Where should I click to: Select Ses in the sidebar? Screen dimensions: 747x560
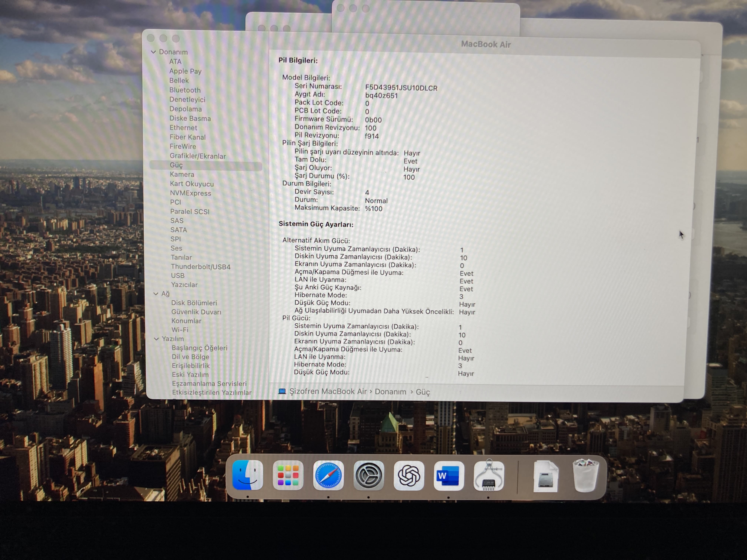pyautogui.click(x=176, y=248)
